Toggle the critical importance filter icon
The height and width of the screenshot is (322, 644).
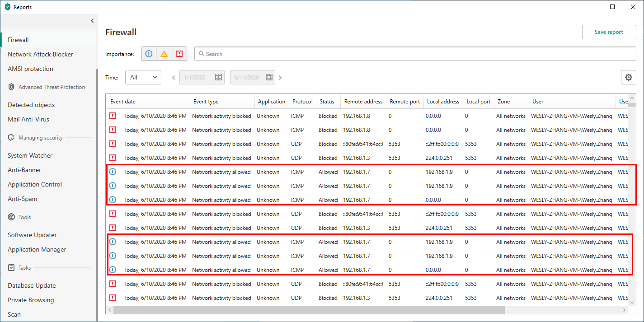click(179, 54)
